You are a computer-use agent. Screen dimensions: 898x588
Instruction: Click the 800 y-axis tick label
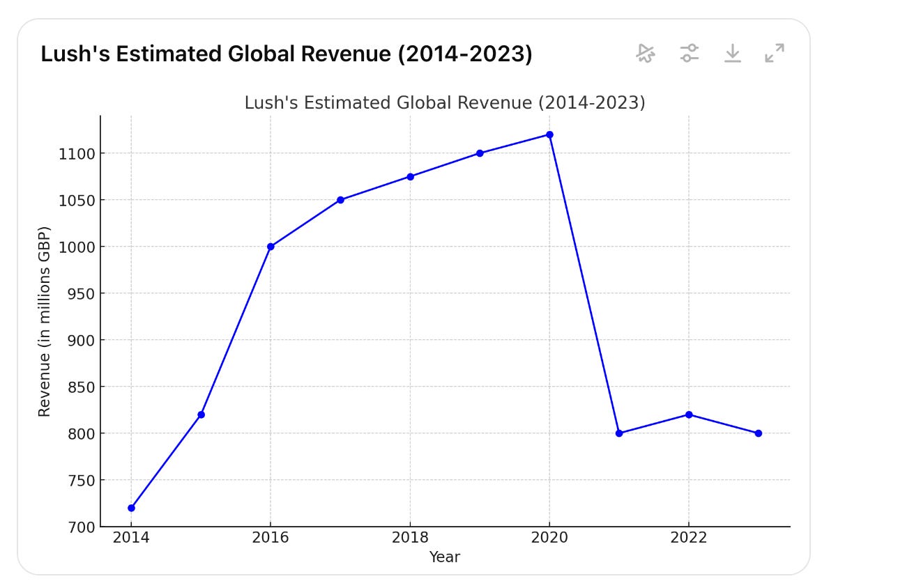tap(80, 433)
